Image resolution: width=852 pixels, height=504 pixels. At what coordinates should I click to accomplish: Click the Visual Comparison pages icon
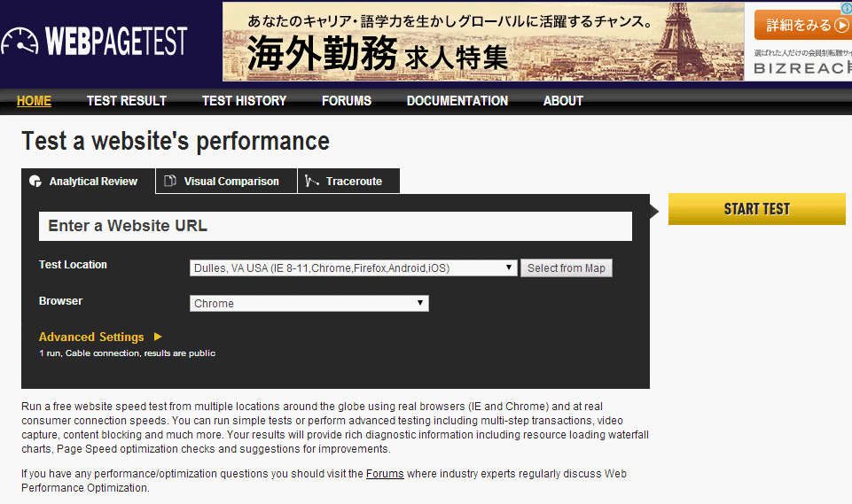click(x=170, y=181)
